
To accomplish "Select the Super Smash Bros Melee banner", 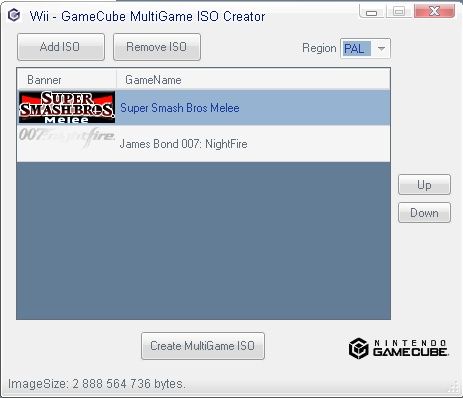I will 67,107.
